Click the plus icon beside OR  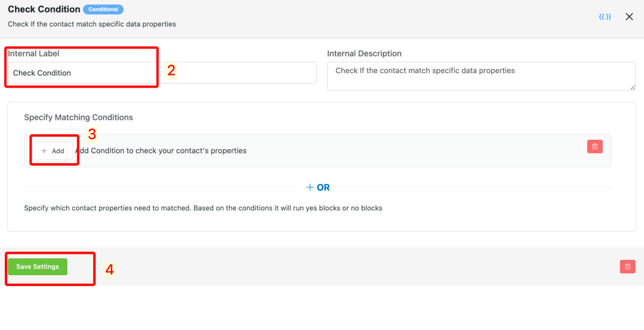click(x=309, y=188)
